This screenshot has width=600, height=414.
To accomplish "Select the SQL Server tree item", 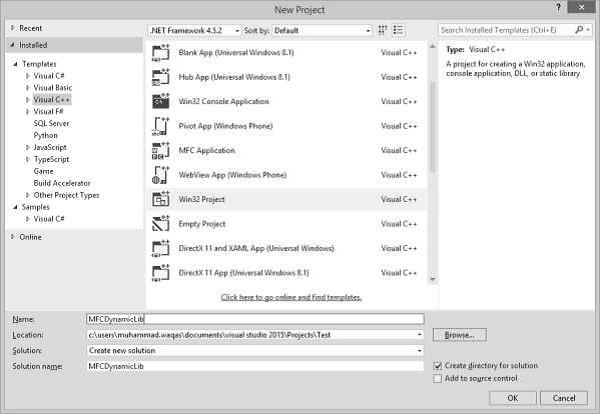I will tap(51, 124).
